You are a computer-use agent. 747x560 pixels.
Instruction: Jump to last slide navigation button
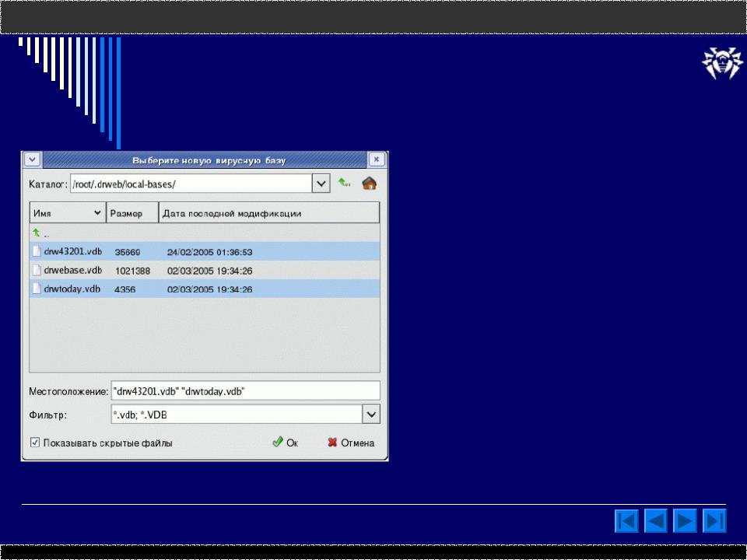tap(714, 521)
